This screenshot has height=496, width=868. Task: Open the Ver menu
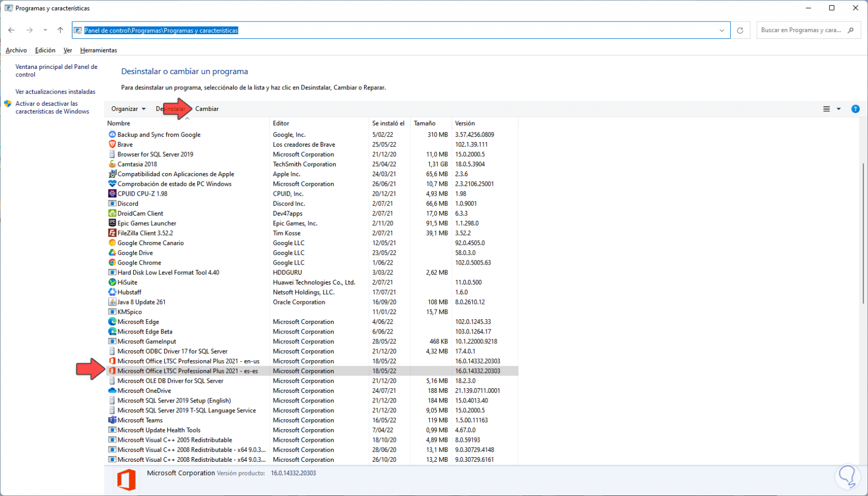click(x=68, y=50)
